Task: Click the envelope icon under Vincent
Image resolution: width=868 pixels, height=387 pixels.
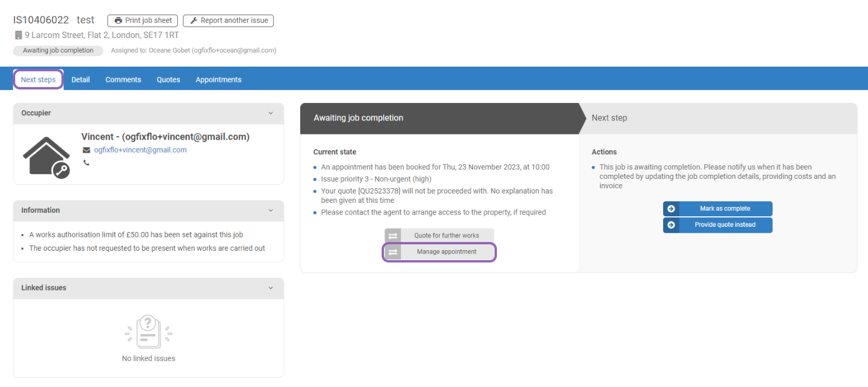Action: pyautogui.click(x=87, y=150)
